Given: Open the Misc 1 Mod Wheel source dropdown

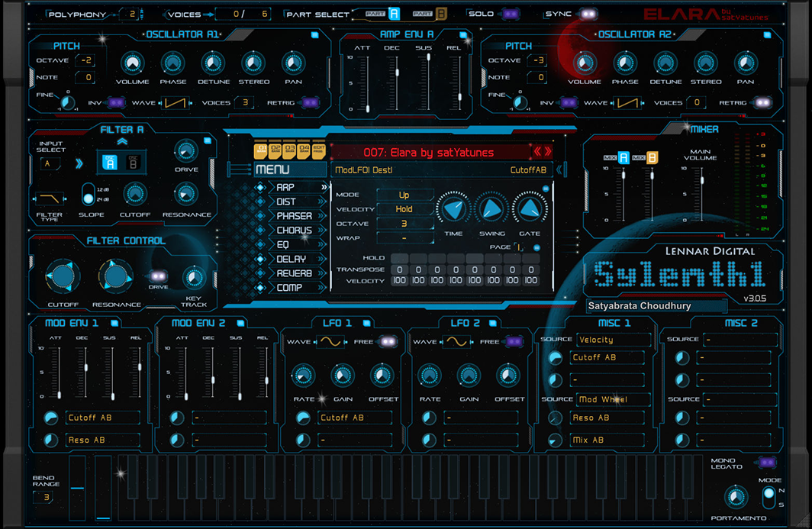Looking at the screenshot, I should [x=613, y=399].
